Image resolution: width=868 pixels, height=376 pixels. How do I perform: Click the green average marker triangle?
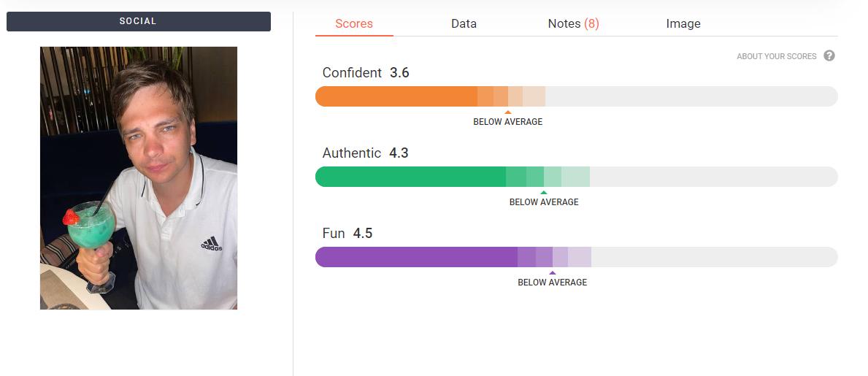point(544,193)
